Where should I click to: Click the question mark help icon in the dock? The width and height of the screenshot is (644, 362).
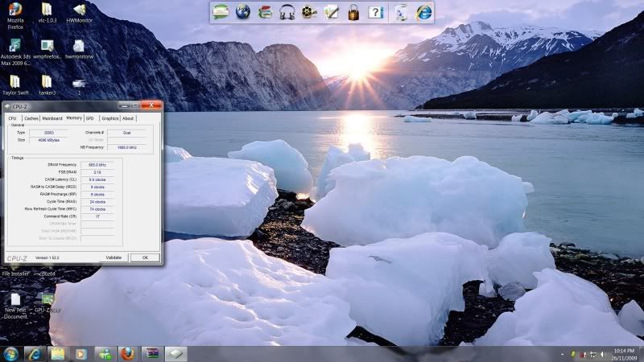tap(375, 12)
